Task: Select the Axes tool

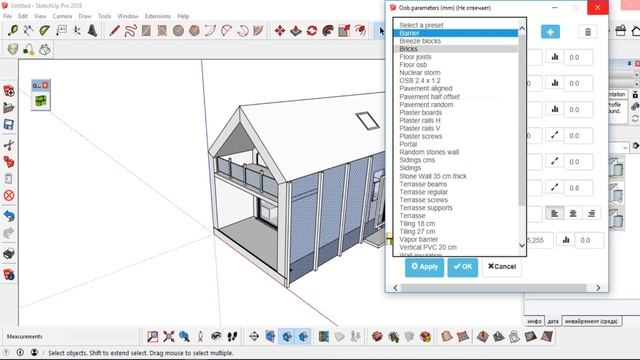Action: pyautogui.click(x=77, y=31)
